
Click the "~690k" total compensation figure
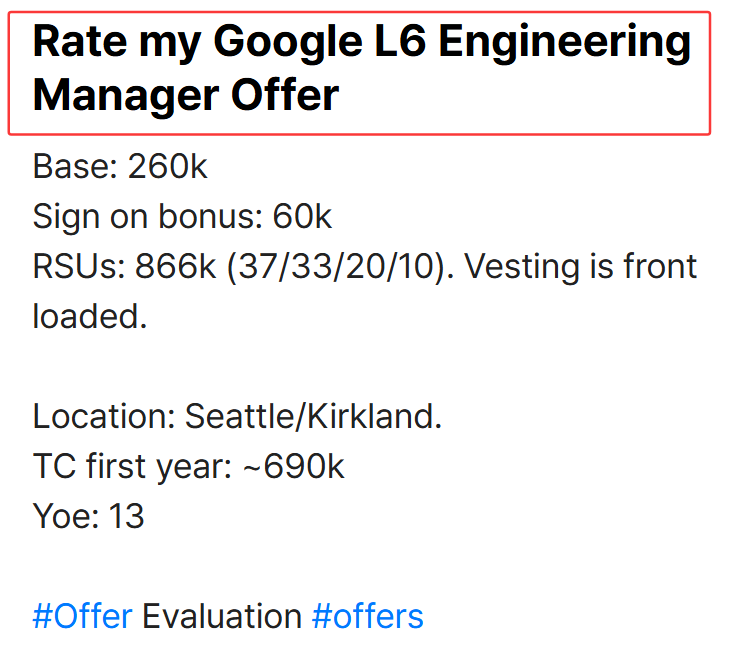294,466
